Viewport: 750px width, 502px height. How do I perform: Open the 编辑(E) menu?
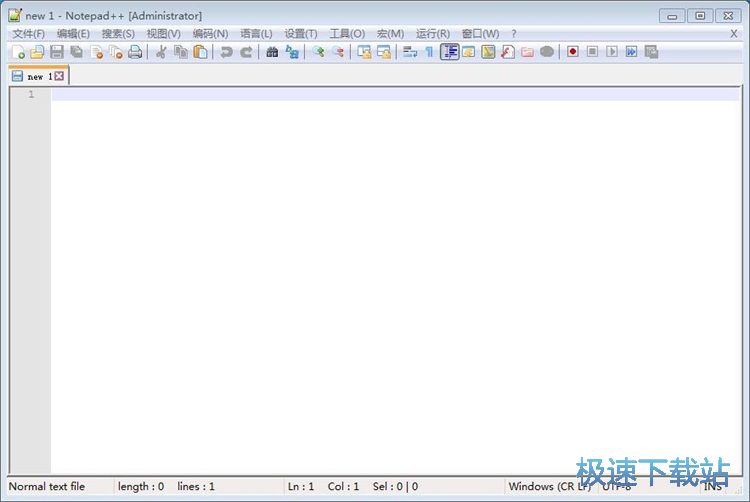point(73,34)
